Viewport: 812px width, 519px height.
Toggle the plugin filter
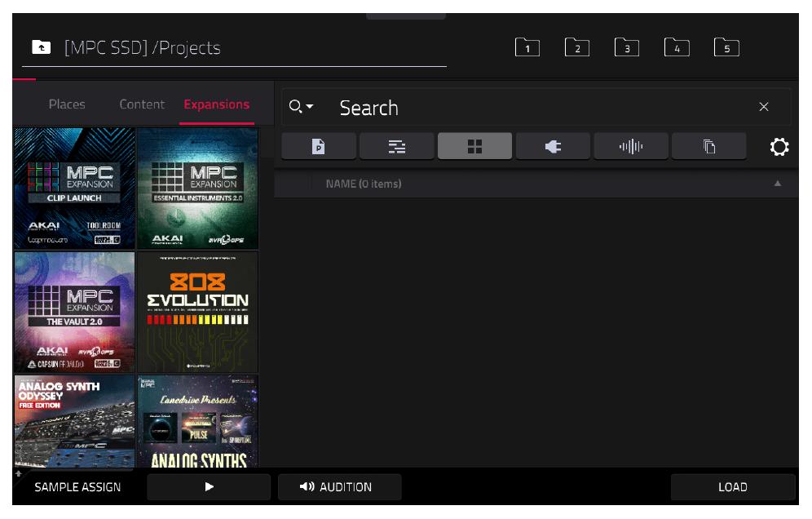click(x=553, y=147)
